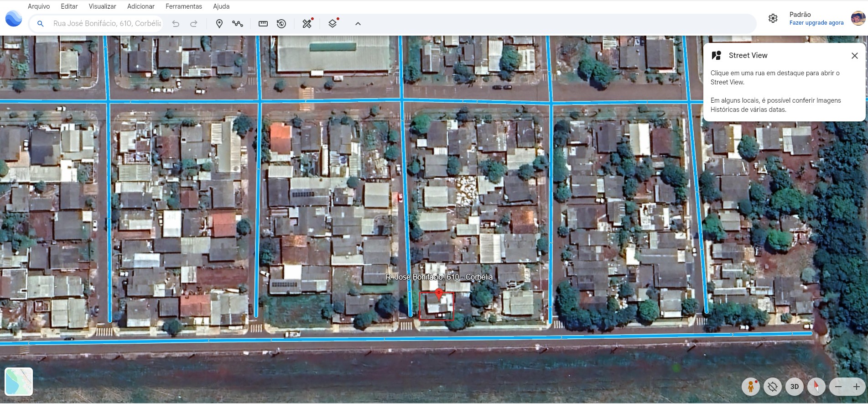Click 'R. José Bonifácio, 610 - Corbélia' label
Viewport: 868px width, 404px height.
click(x=439, y=277)
